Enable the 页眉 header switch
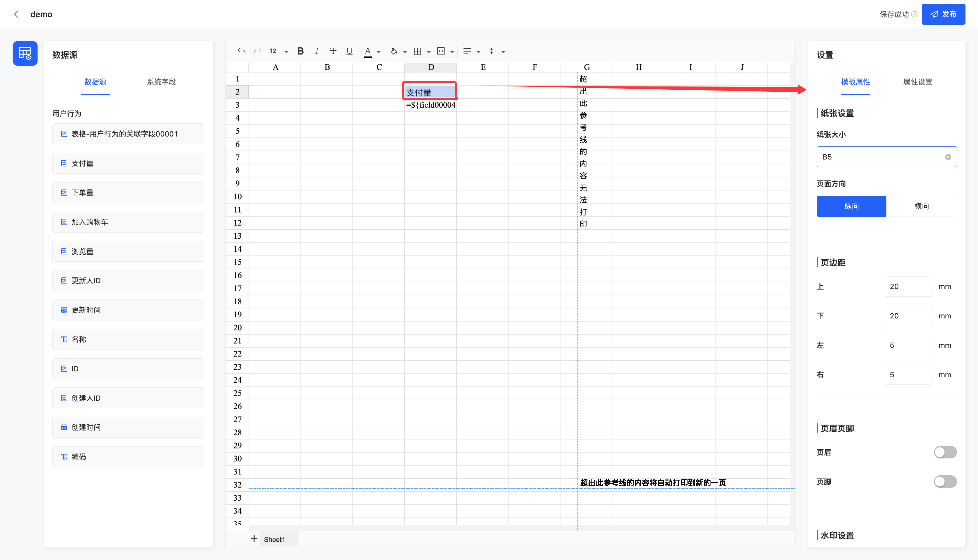 (945, 452)
